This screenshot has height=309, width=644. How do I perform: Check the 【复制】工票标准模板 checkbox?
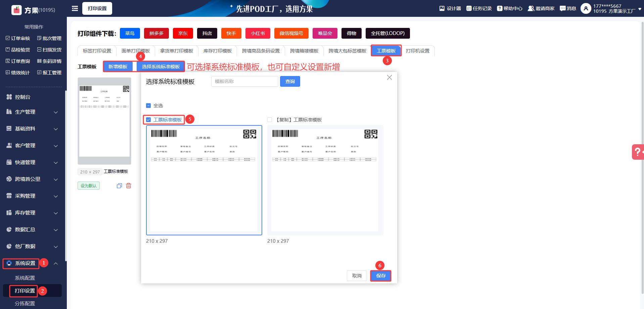pos(270,120)
